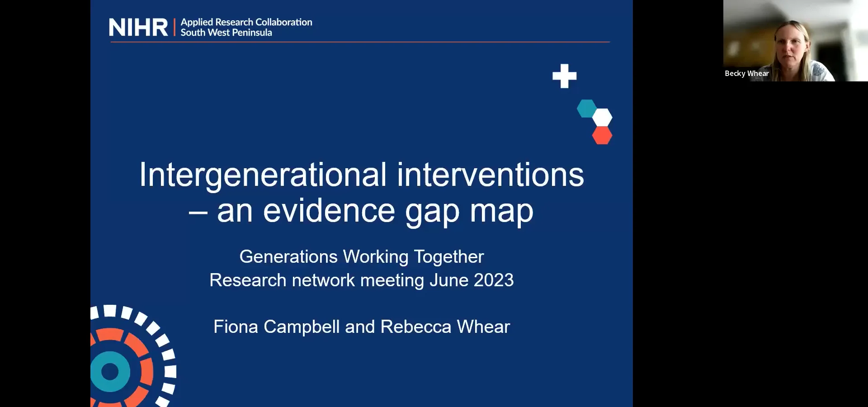The image size is (868, 407).
Task: Select the white plus symbol graphic
Action: (564, 76)
